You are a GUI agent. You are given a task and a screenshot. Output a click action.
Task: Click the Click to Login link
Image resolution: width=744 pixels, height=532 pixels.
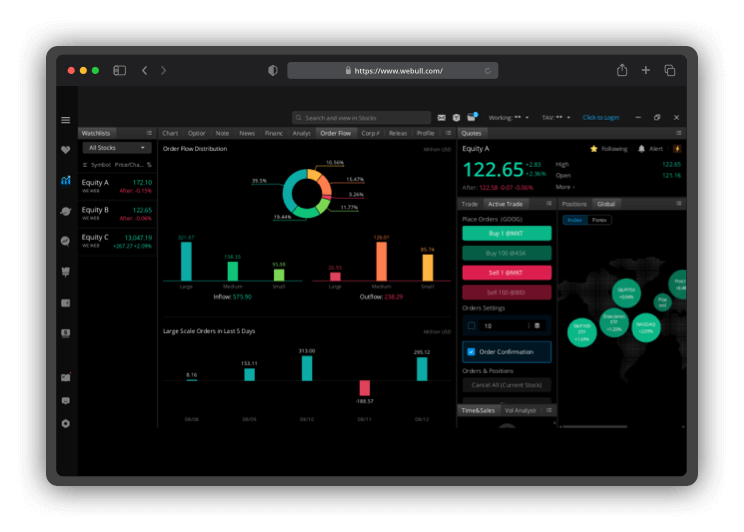coord(601,117)
